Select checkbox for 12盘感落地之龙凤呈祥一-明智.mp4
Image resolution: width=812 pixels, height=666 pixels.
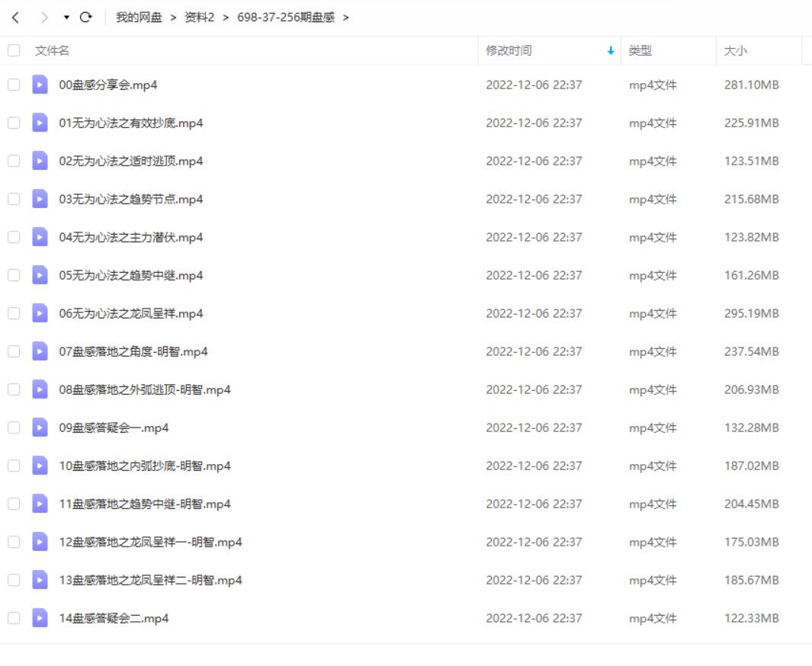[x=14, y=543]
